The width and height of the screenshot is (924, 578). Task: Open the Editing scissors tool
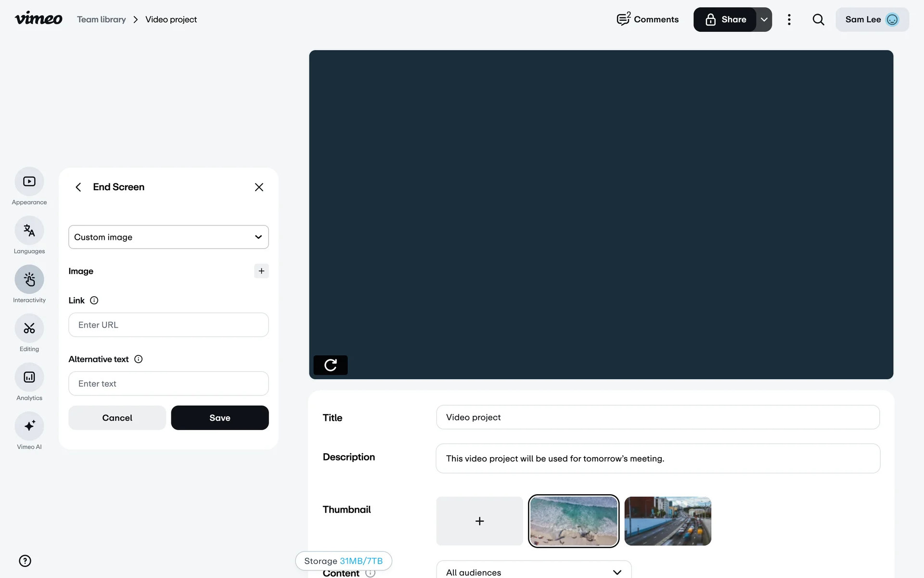(x=29, y=328)
